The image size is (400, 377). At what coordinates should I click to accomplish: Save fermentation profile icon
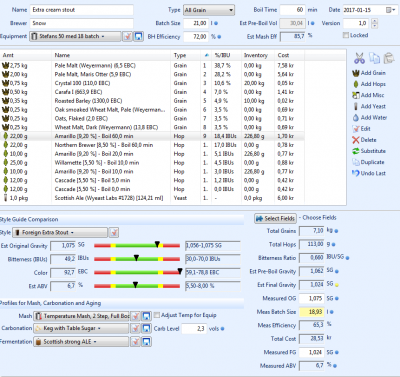click(146, 341)
